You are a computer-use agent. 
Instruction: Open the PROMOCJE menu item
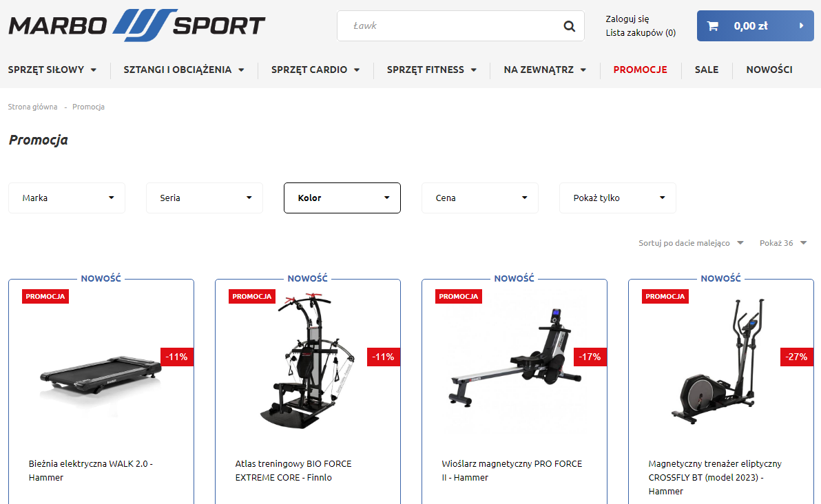pos(641,70)
